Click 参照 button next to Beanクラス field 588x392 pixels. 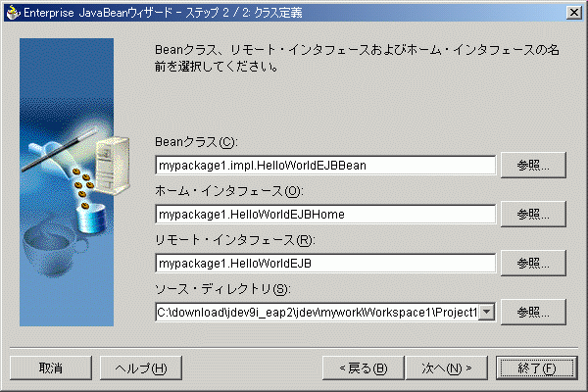point(533,166)
